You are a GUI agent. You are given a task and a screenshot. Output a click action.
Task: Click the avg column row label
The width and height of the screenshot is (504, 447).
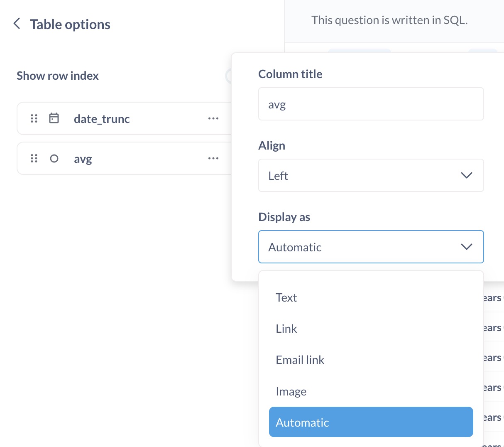(83, 159)
